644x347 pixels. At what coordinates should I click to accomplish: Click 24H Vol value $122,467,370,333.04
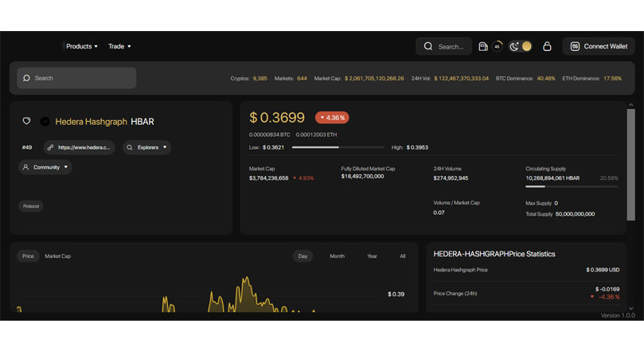tap(461, 78)
